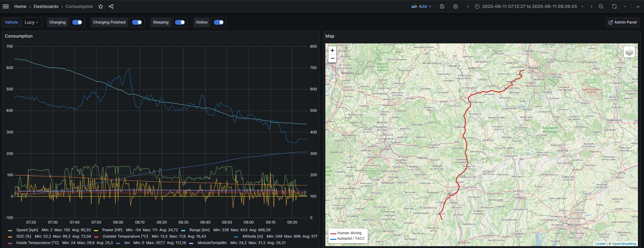Click the 08:00 label on the time axis
The height and width of the screenshot is (248, 644).
[x=118, y=222]
